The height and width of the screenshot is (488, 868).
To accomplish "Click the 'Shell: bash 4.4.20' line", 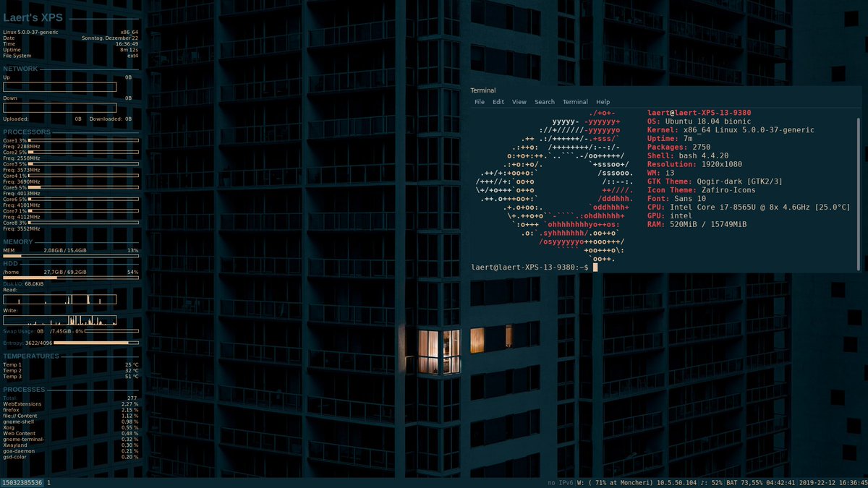I will tap(687, 156).
